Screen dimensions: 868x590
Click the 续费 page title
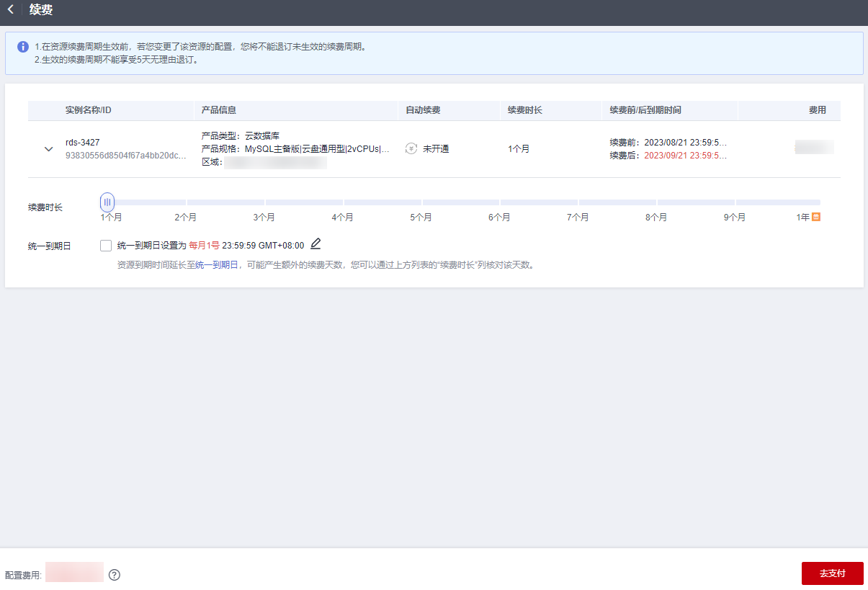pos(41,10)
